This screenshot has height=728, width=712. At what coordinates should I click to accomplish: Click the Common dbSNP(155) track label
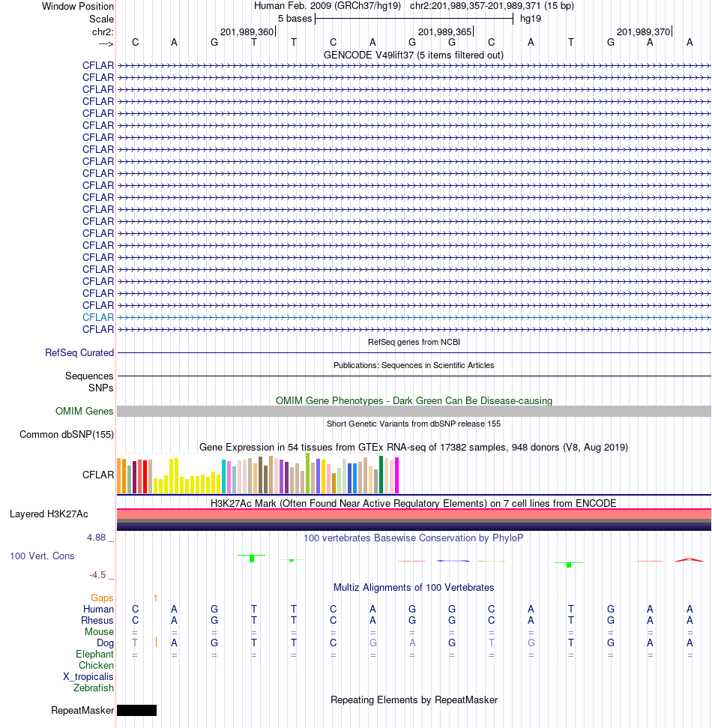pos(67,434)
